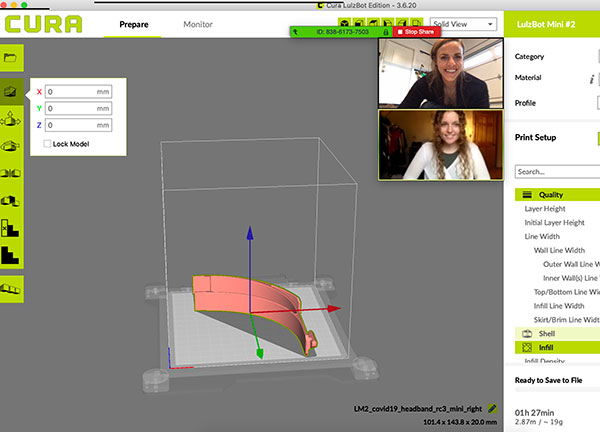Click the Top/Bottom Line Width setting
600x432 pixels.
click(x=567, y=292)
